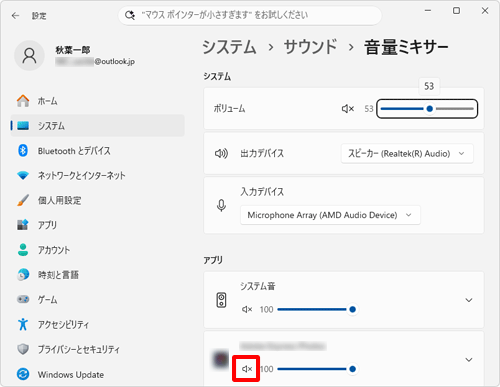
Task: Select Bluetooth とデバイス menu item
Action: coord(98,150)
